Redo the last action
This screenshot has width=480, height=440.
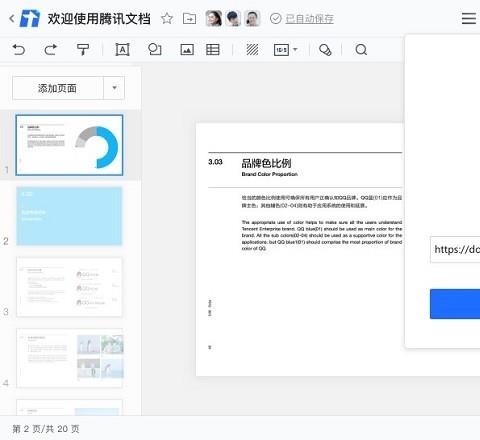pyautogui.click(x=51, y=50)
